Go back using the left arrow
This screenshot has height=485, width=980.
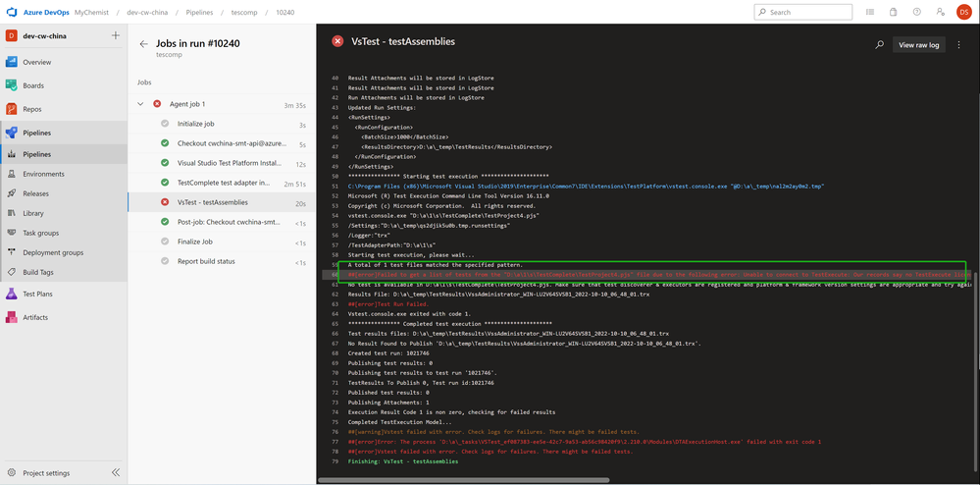[143, 43]
